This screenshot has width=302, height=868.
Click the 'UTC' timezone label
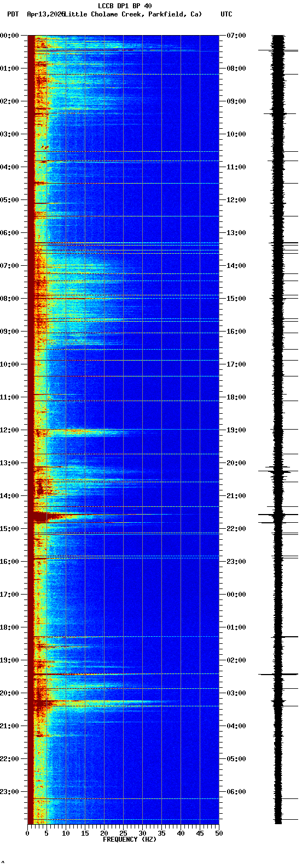pyautogui.click(x=226, y=14)
